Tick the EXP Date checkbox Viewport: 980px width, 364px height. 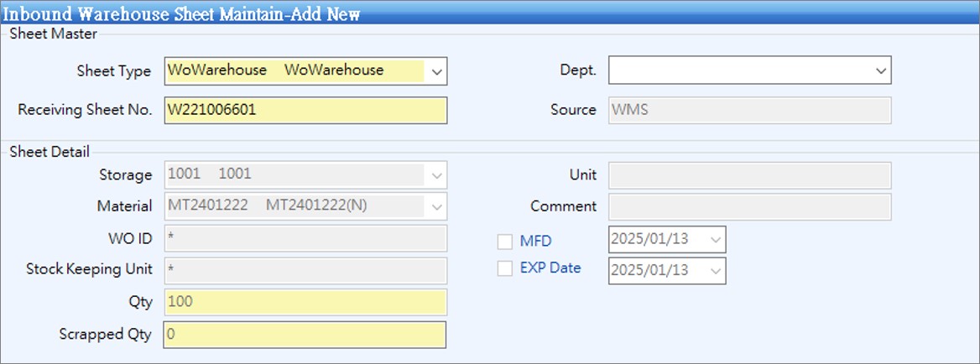504,269
